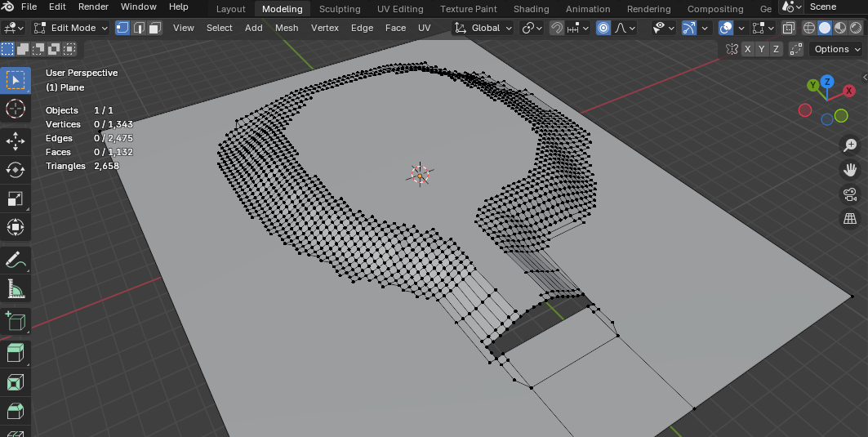Choose the Measure tool

coord(15,288)
